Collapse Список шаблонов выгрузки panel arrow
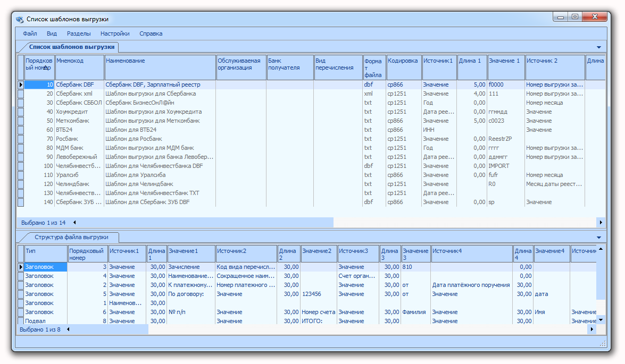625x364 pixels. click(599, 47)
